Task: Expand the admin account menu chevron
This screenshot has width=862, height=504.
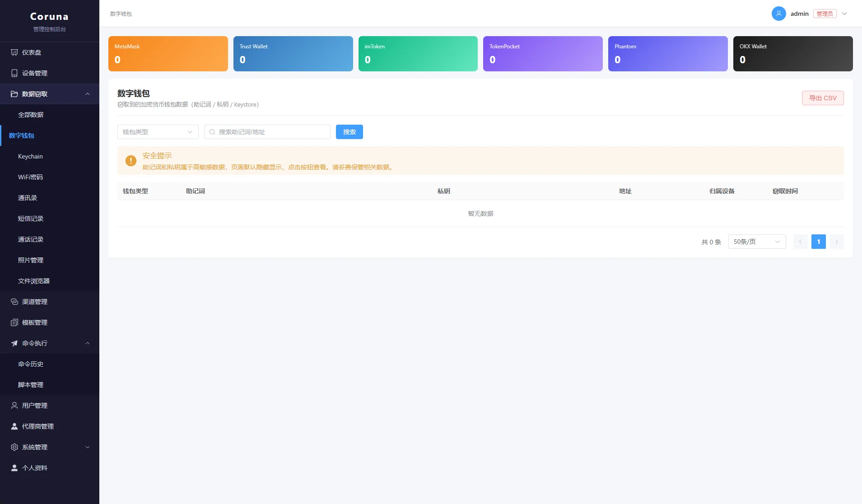Action: [844, 14]
